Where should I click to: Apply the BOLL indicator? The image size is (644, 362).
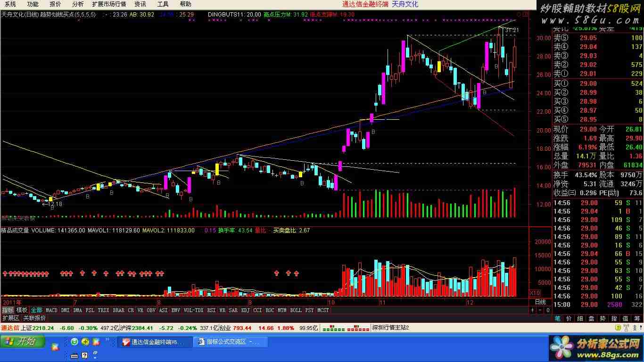[296, 310]
